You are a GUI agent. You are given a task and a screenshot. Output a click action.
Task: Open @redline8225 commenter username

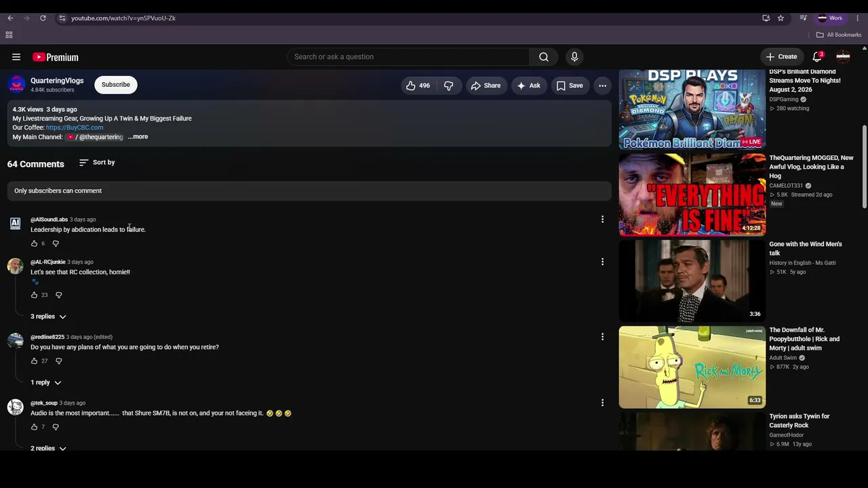(47, 337)
